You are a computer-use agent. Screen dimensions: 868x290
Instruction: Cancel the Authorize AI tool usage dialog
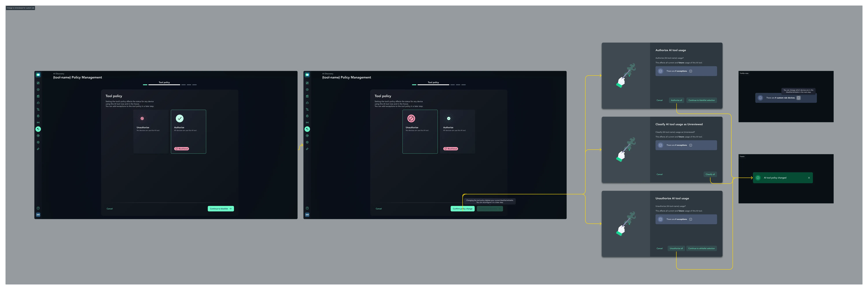[659, 100]
